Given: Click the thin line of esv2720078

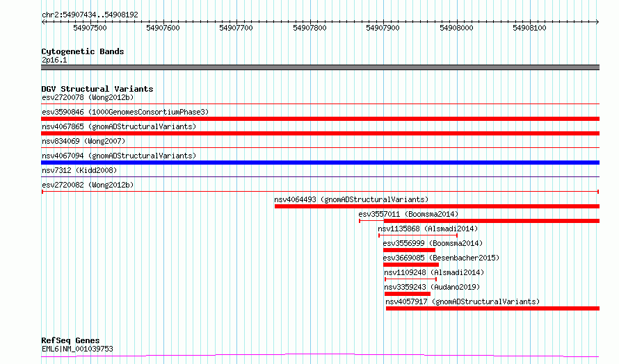Looking at the screenshot, I should pyautogui.click(x=320, y=104).
